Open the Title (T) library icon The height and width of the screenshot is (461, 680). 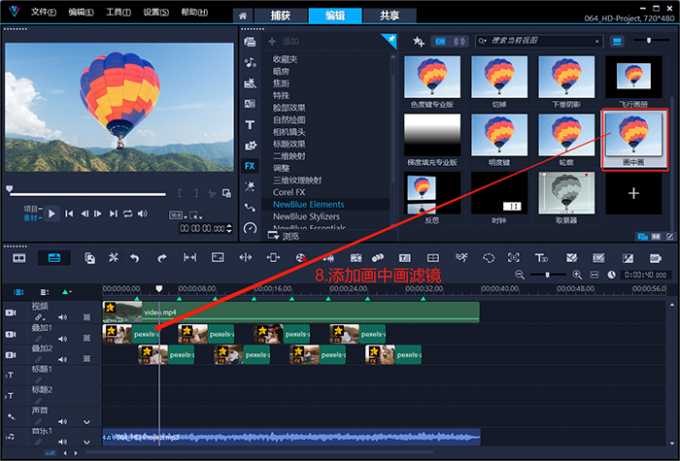[250, 125]
